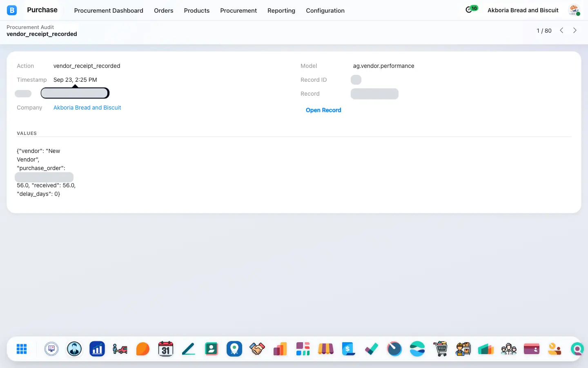Open the storefront awning app icon
Screen dimensions: 588x368
[326, 349]
